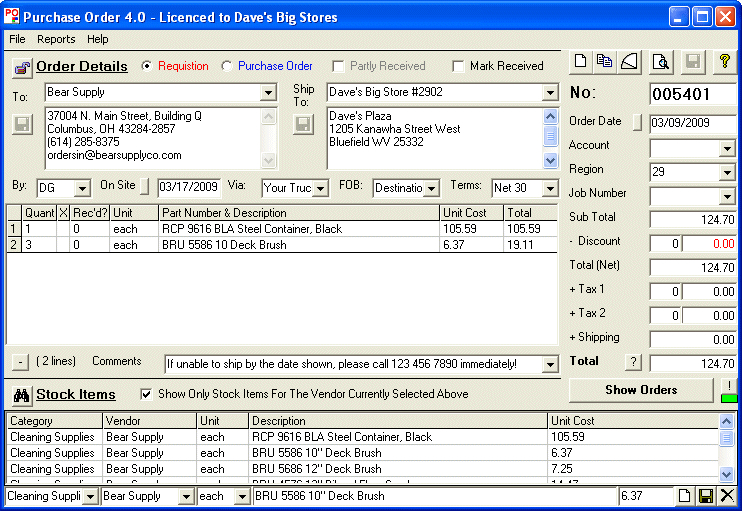Click the new blank order icon
The image size is (742, 511).
581,62
